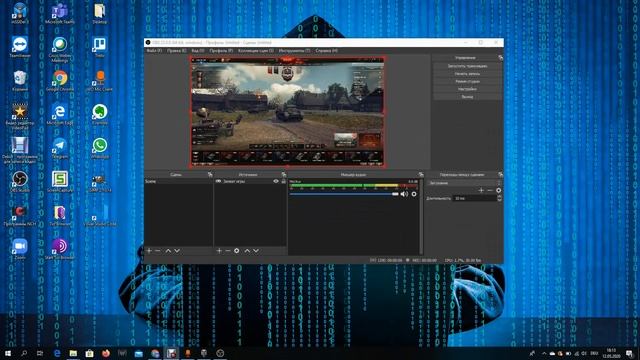Open the audio mixer channel settings gear
This screenshot has width=640, height=360.
(x=414, y=194)
